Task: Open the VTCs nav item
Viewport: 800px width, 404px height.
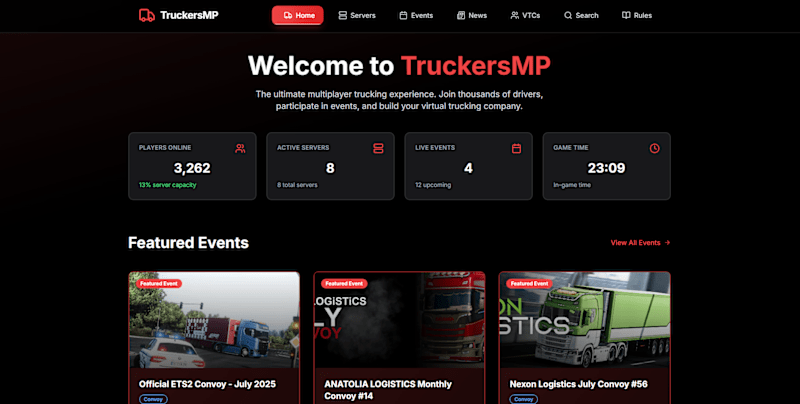Action: 525,15
